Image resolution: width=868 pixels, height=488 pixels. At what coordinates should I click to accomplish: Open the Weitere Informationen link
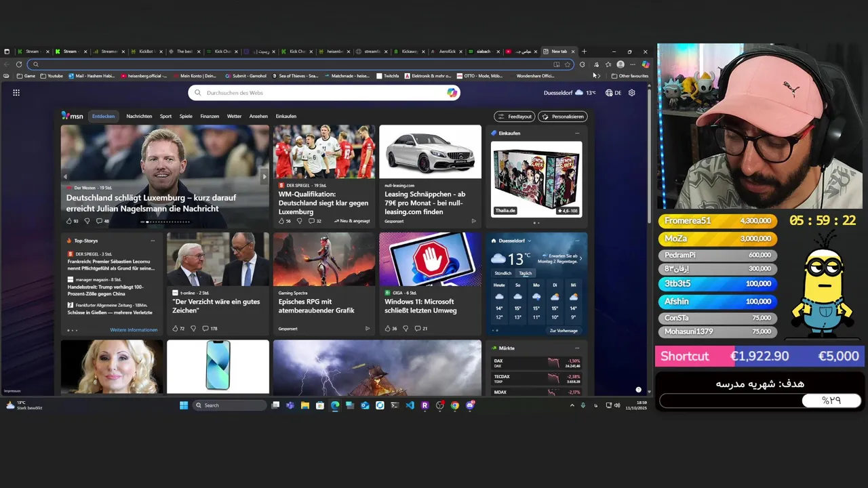pyautogui.click(x=134, y=330)
